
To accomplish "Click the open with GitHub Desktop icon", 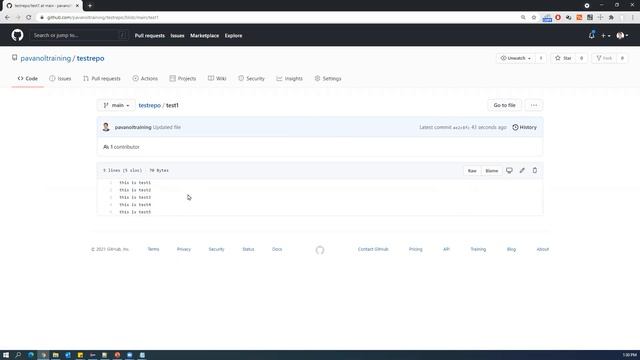I will 509,170.
